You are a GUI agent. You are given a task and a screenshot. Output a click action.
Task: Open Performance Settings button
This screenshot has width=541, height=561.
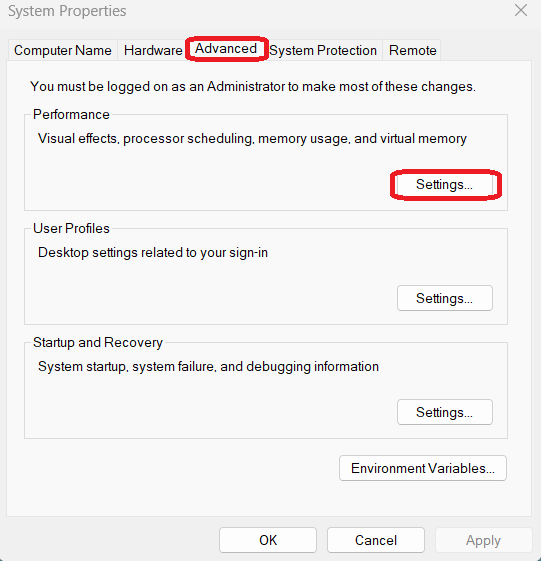tap(444, 185)
